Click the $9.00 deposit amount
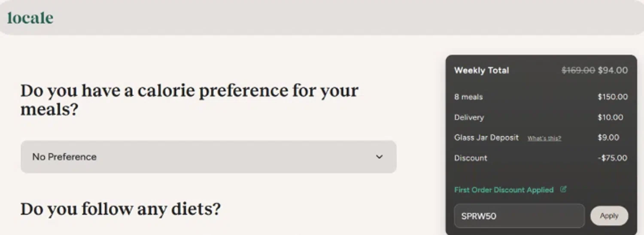644x235 pixels. point(608,137)
